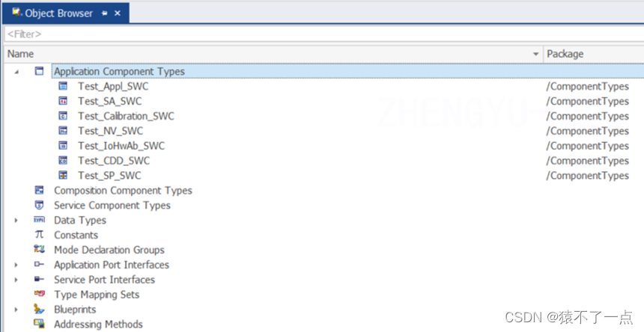
Task: Click /ComponentTypes package of Test_Appl_SWC
Action: [x=587, y=87]
